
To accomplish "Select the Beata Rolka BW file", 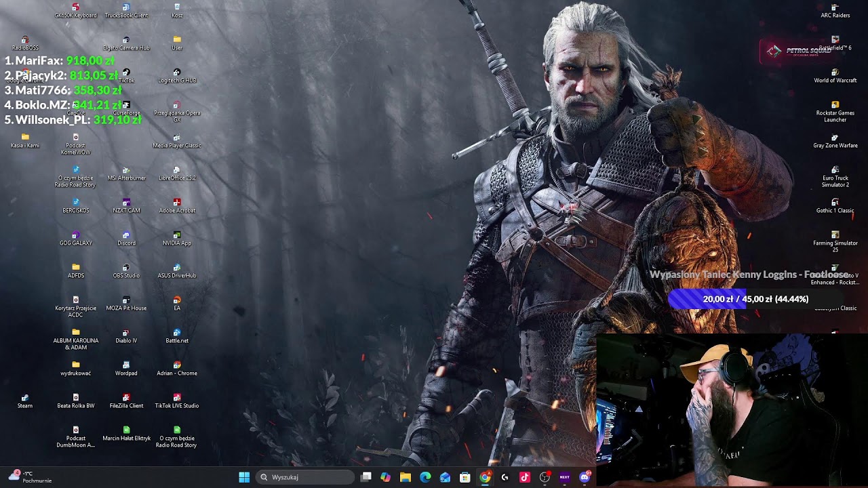I will (75, 401).
